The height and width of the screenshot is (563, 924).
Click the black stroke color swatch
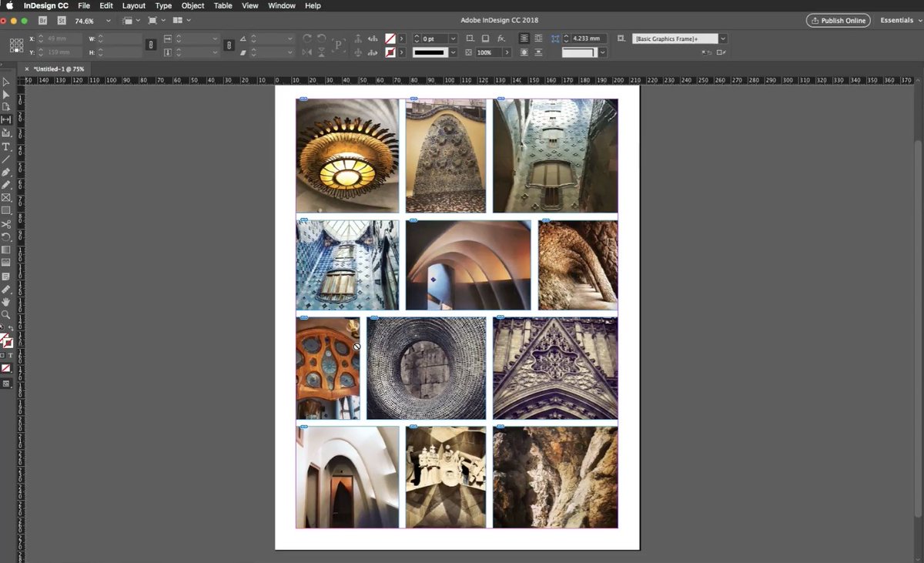coord(431,52)
